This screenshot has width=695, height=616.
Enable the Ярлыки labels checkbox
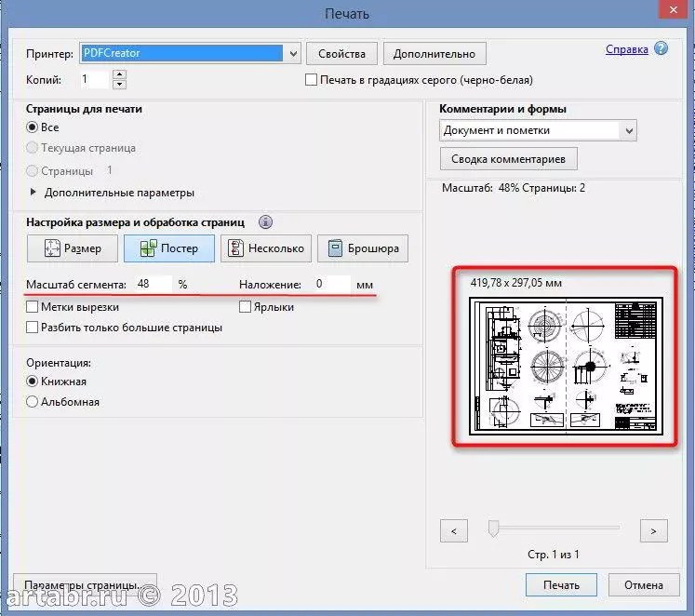tap(246, 306)
